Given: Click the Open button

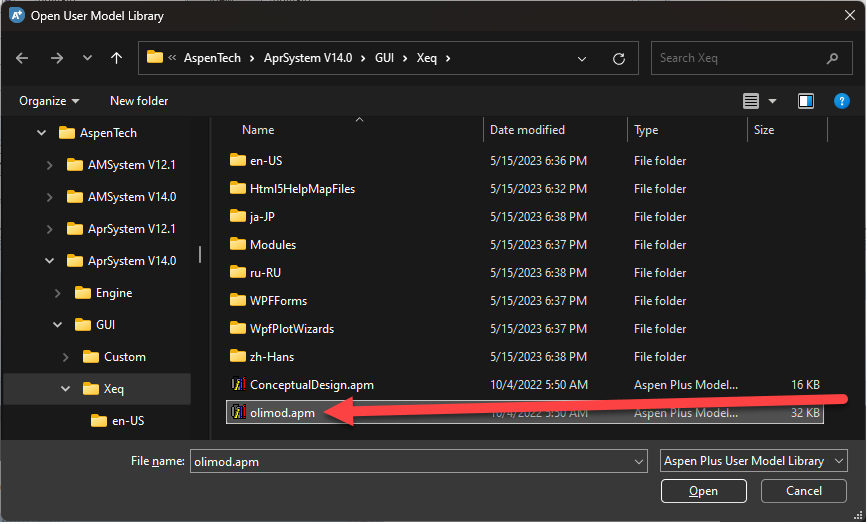Looking at the screenshot, I should [x=703, y=491].
